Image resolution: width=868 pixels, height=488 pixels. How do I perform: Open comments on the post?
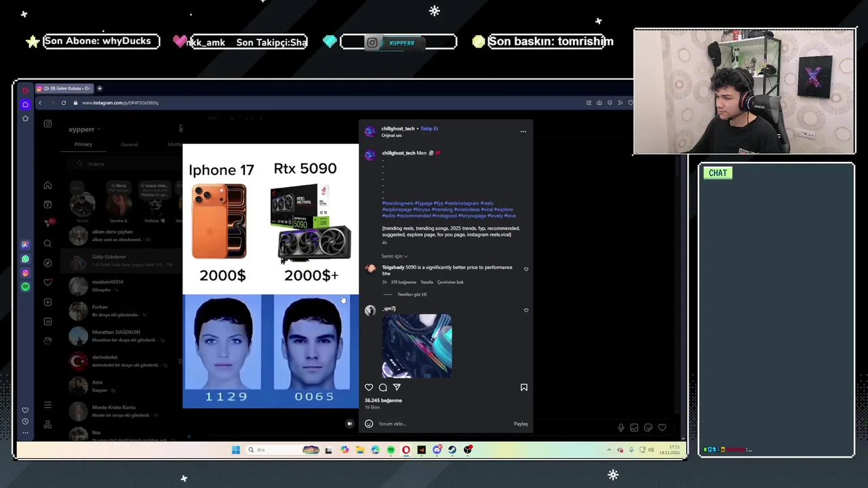[x=383, y=388]
